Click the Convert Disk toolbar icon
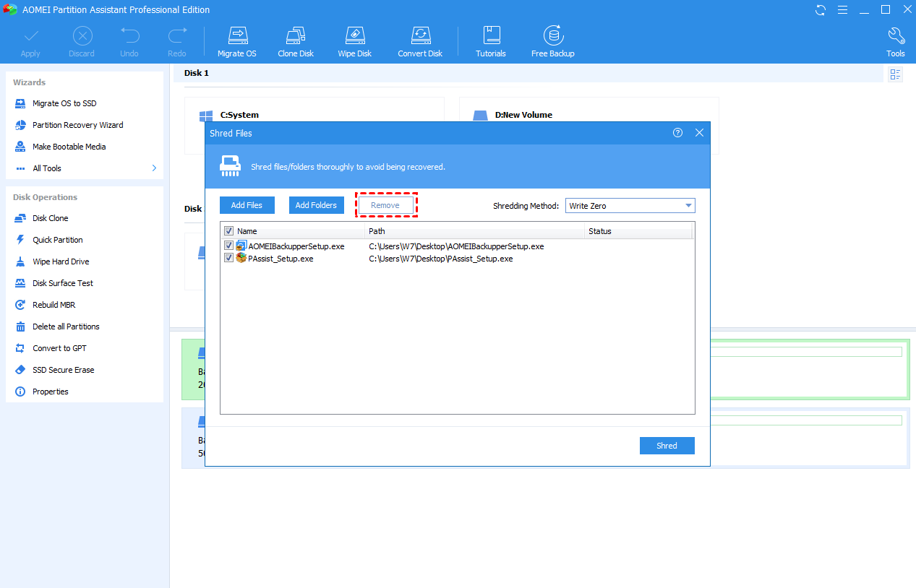The width and height of the screenshot is (916, 588). pos(419,40)
